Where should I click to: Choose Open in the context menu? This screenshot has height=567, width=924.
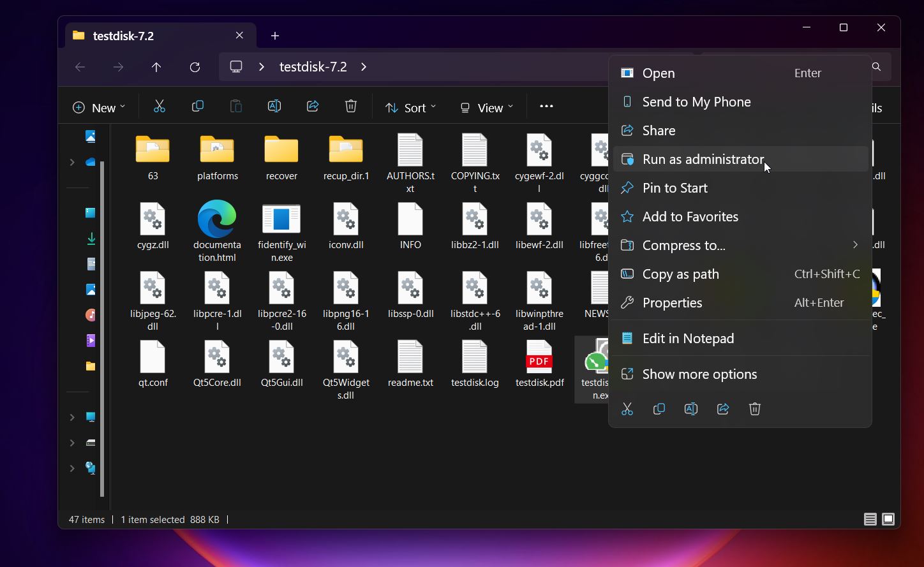(740, 73)
